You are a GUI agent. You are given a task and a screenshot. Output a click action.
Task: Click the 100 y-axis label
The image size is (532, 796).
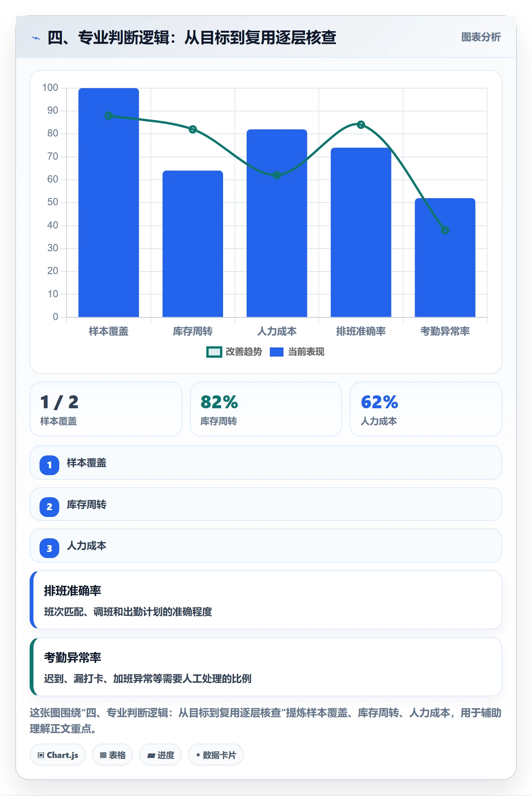click(50, 88)
